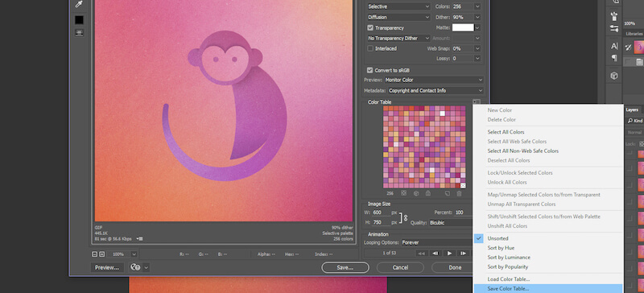
Task: Click the transparent swatch at color table end
Action: tap(463, 186)
